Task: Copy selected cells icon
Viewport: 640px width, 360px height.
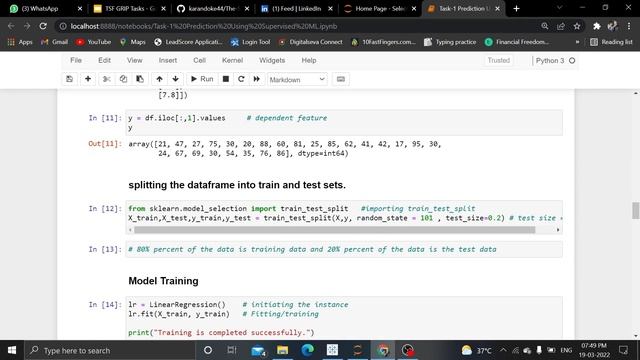Action: pyautogui.click(x=123, y=79)
